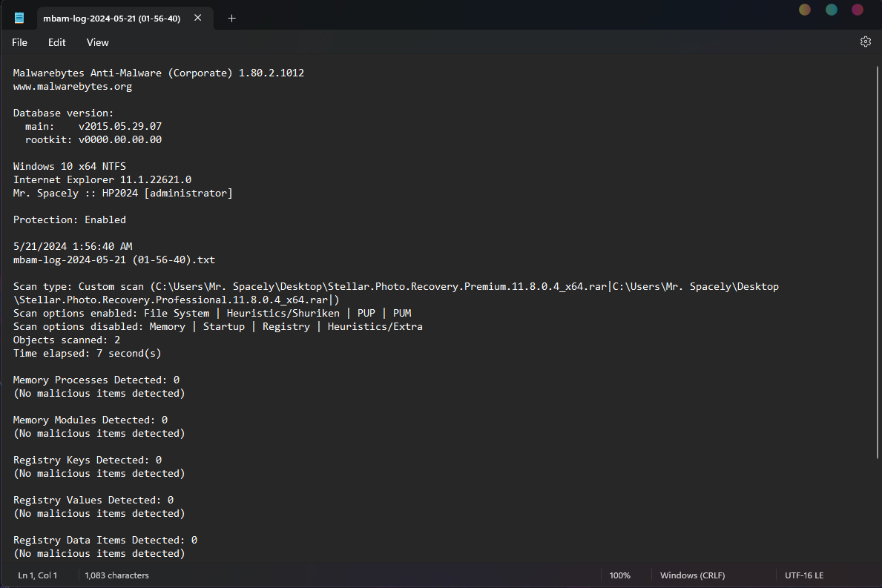Viewport: 882px width, 588px height.
Task: Click the 'mbam-log-2024-05-21 (01-56-40).txt' line in document
Action: tap(114, 260)
